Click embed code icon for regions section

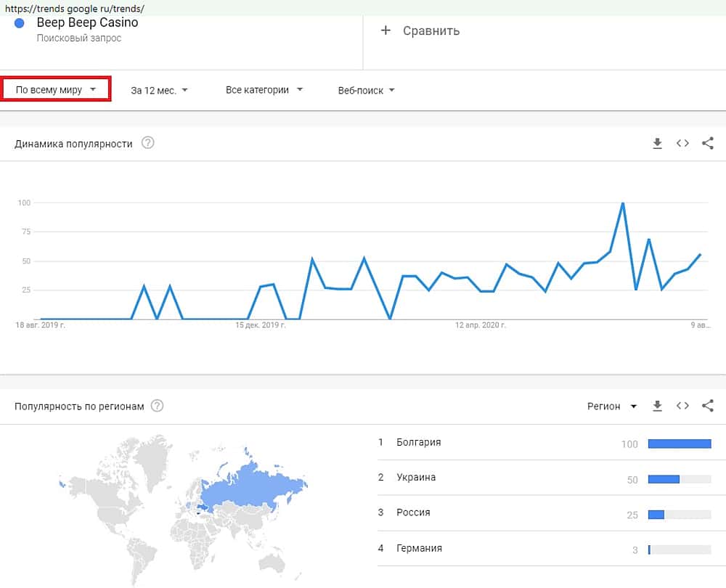pos(682,406)
